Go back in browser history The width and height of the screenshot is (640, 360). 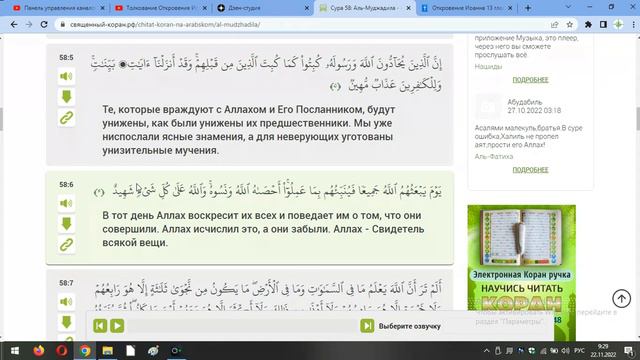coord(14,24)
